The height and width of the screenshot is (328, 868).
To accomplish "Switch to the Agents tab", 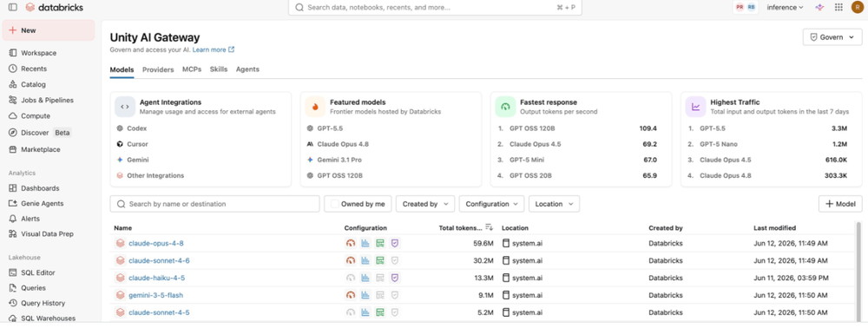I will pos(247,69).
